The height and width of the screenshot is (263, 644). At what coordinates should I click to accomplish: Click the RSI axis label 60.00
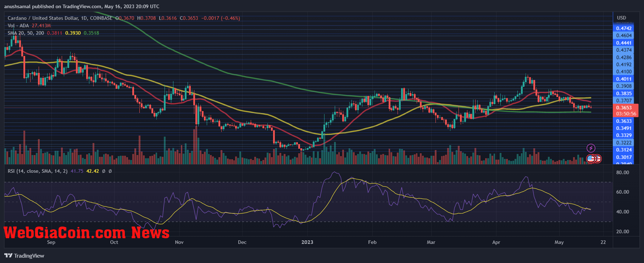[623, 192]
